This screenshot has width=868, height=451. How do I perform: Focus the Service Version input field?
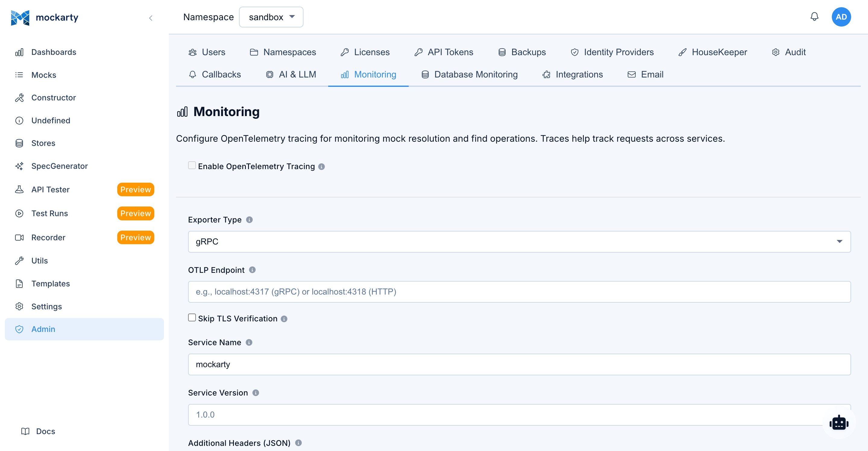[519, 415]
